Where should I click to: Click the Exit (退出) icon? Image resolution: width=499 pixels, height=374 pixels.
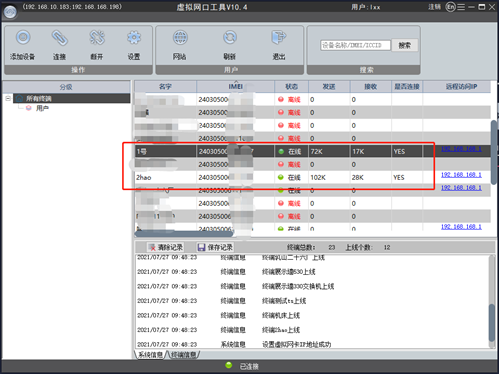(279, 38)
